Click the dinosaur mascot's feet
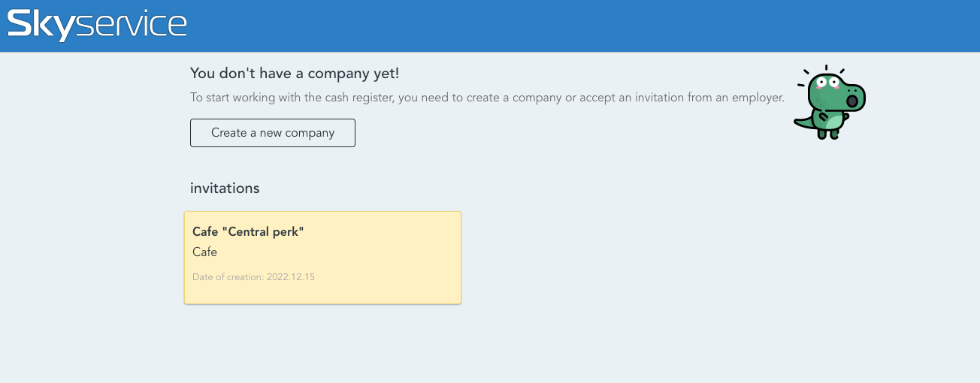 click(x=827, y=135)
